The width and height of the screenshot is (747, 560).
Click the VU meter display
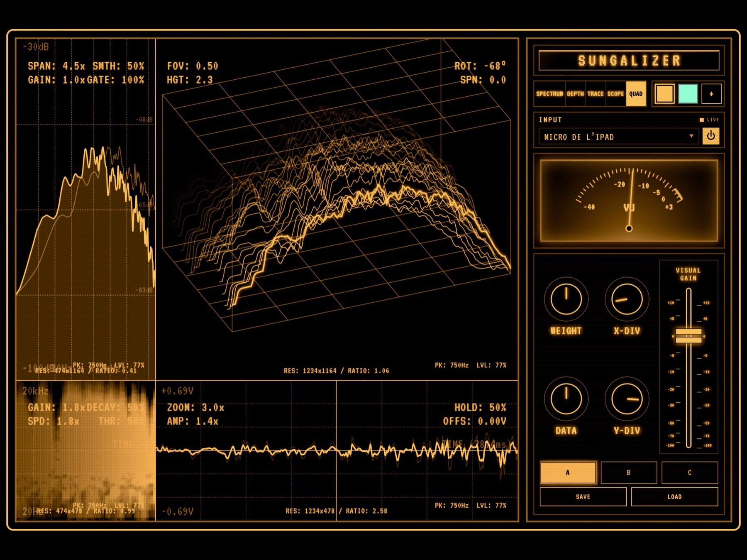(629, 201)
